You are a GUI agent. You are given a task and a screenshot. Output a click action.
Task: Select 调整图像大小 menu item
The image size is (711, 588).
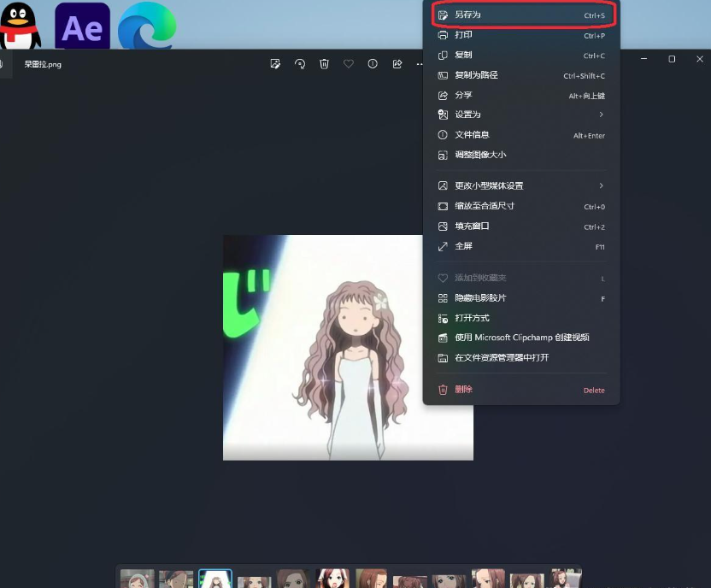[521, 155]
